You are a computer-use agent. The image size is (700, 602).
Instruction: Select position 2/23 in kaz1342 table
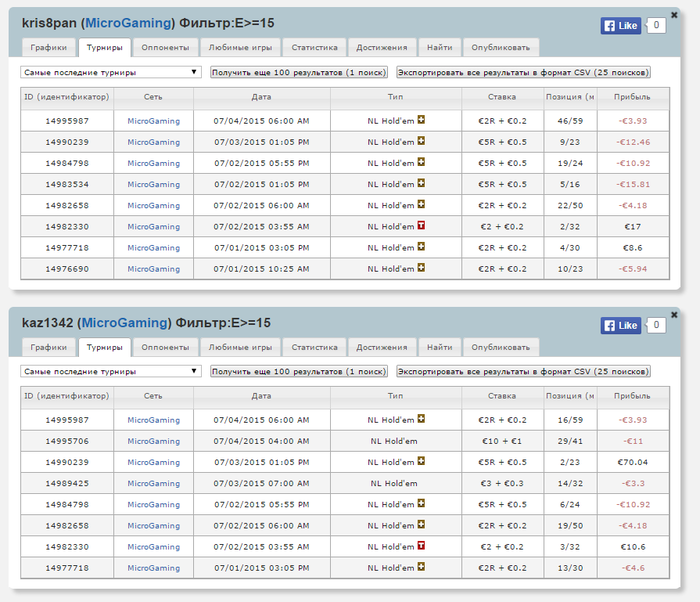570,462
